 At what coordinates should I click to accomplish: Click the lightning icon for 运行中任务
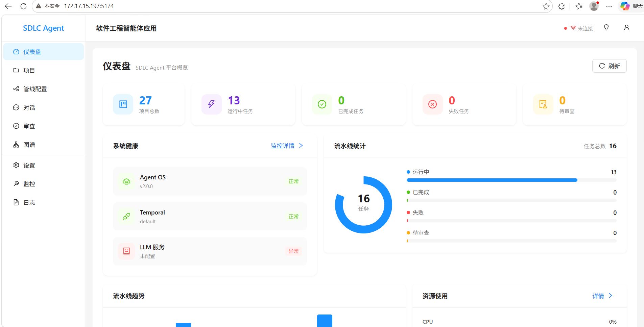click(212, 104)
